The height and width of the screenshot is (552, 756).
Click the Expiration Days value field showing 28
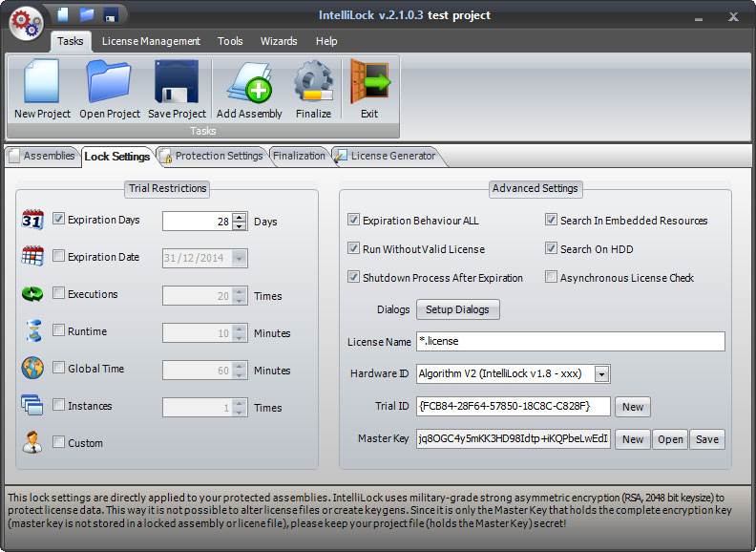click(198, 222)
